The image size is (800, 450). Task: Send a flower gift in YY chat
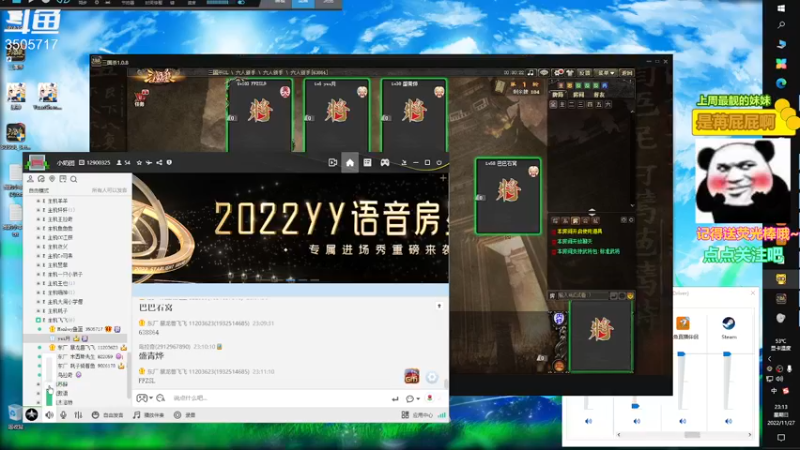[x=430, y=398]
